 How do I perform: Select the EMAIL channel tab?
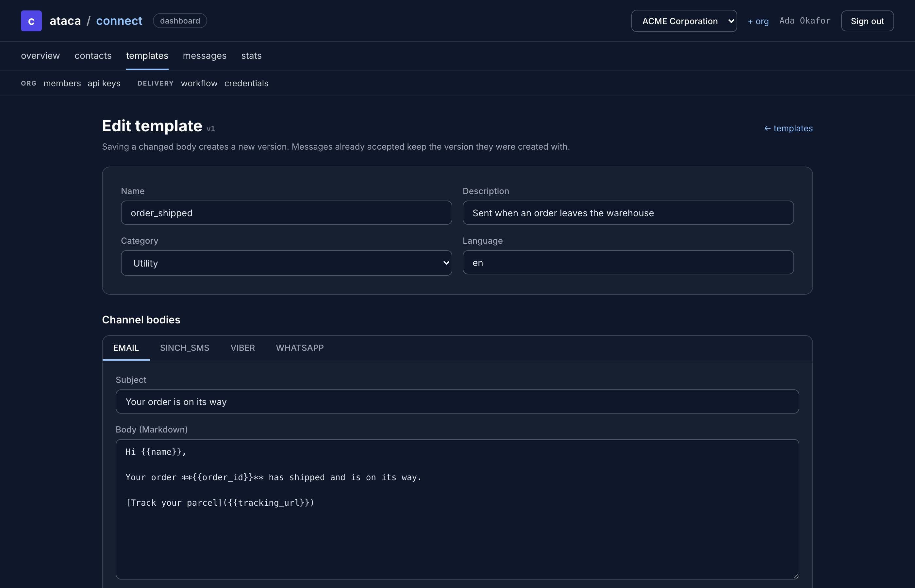tap(126, 348)
